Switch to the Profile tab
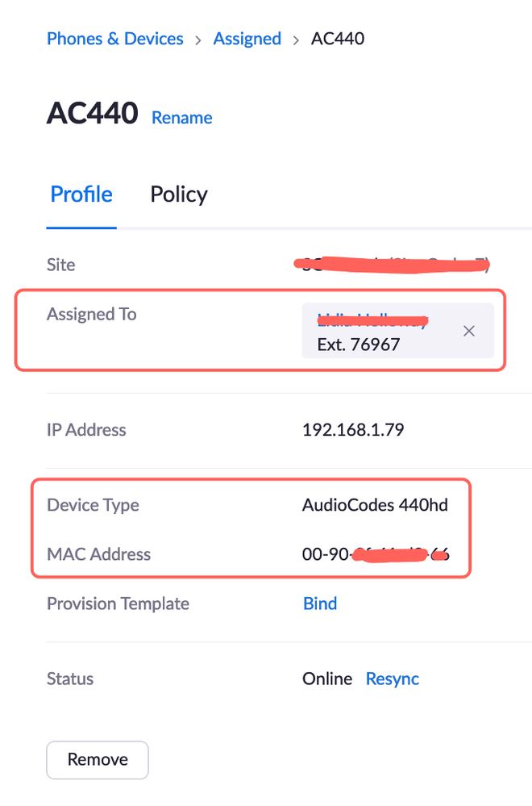The width and height of the screenshot is (532, 806). 81,194
